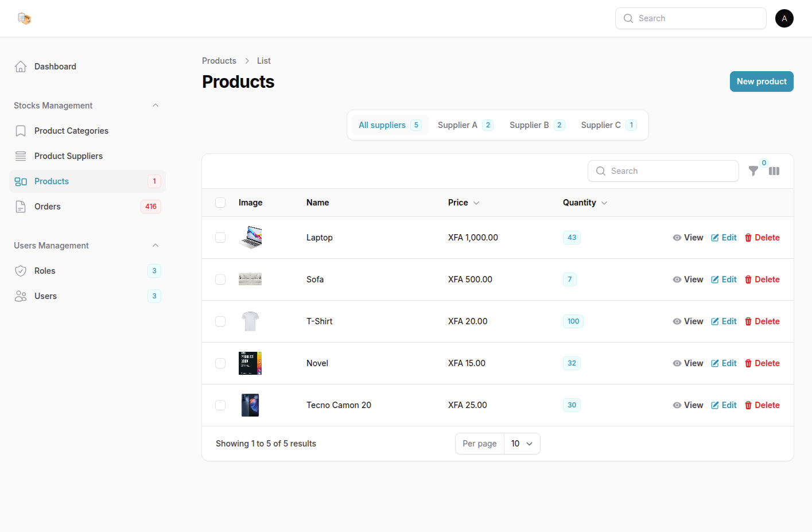Viewport: 812px width, 532px height.
Task: Open the user avatar menu
Action: tap(784, 18)
